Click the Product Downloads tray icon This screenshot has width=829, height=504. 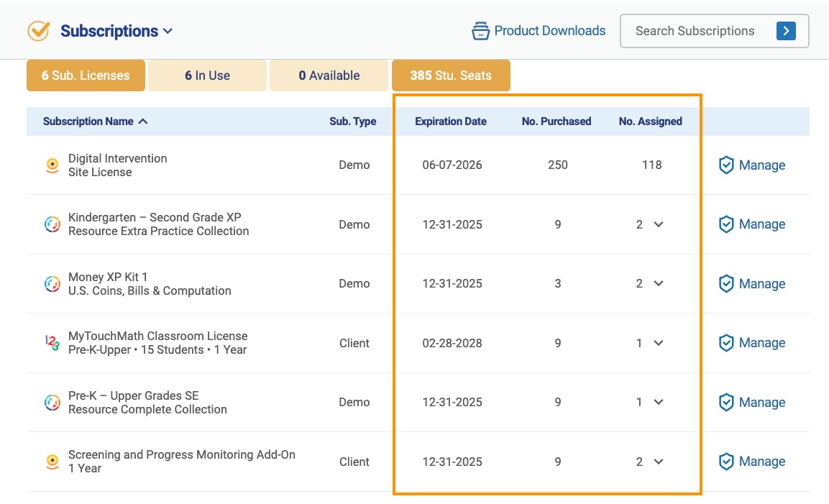click(480, 31)
